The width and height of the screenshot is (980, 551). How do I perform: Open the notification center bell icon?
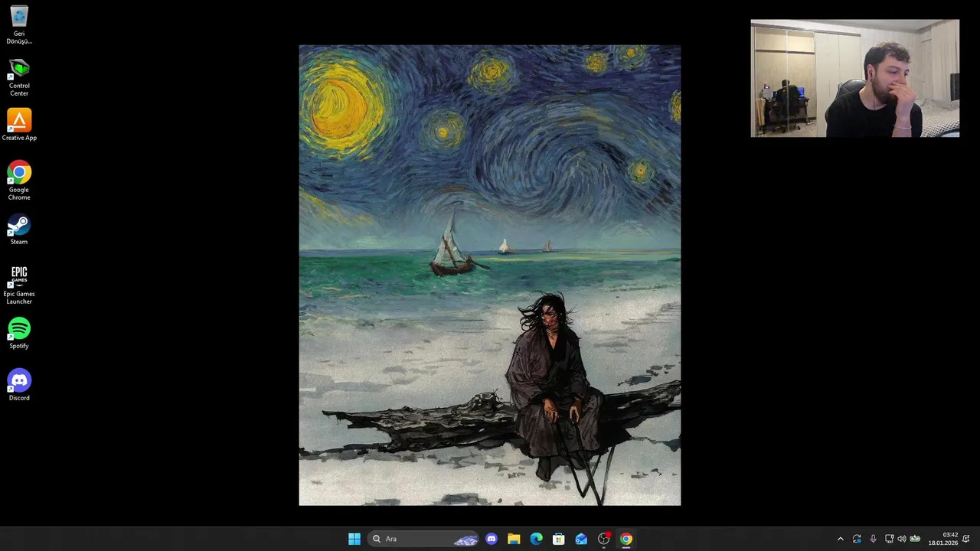pos(967,539)
